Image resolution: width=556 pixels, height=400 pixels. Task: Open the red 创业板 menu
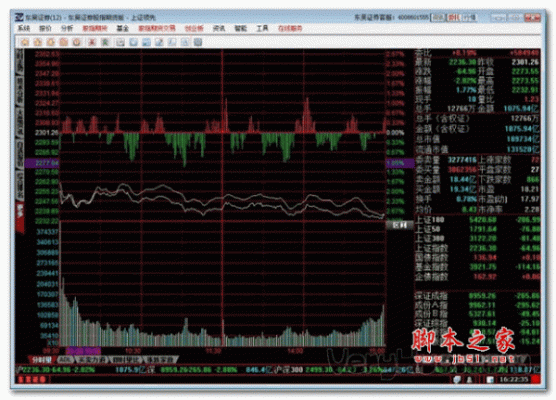194,28
